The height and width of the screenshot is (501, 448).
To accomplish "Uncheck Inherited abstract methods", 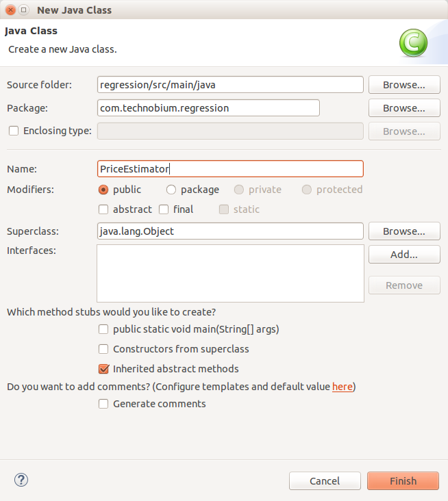I will [103, 369].
